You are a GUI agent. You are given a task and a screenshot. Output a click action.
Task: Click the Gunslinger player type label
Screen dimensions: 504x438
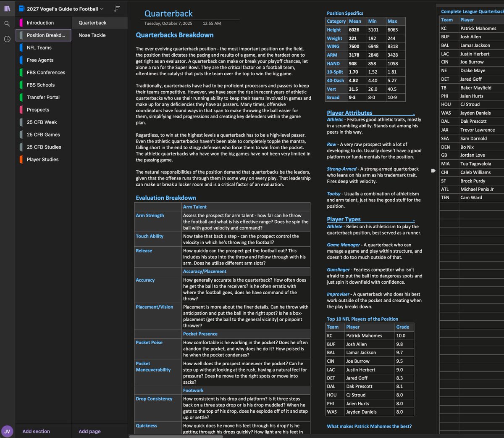[x=338, y=269]
